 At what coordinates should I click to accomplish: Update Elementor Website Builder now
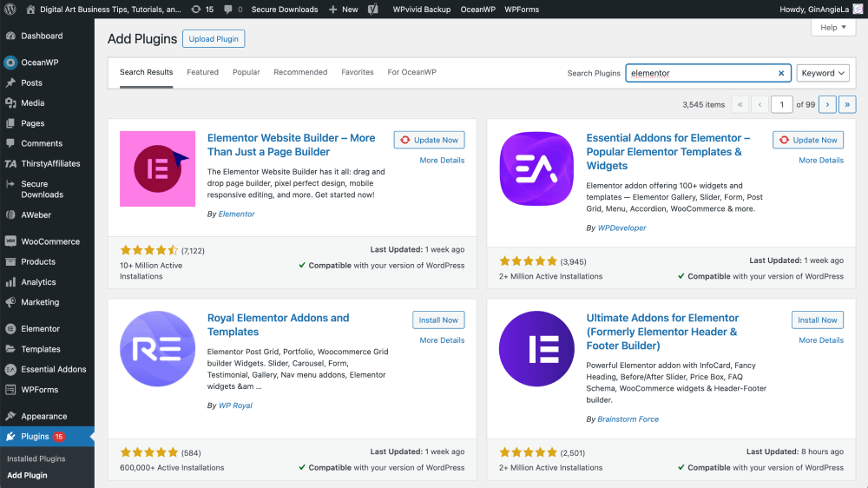[429, 140]
